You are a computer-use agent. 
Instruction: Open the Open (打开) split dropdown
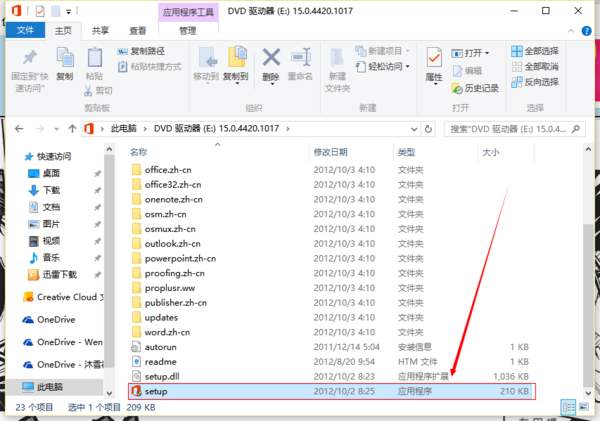point(470,53)
